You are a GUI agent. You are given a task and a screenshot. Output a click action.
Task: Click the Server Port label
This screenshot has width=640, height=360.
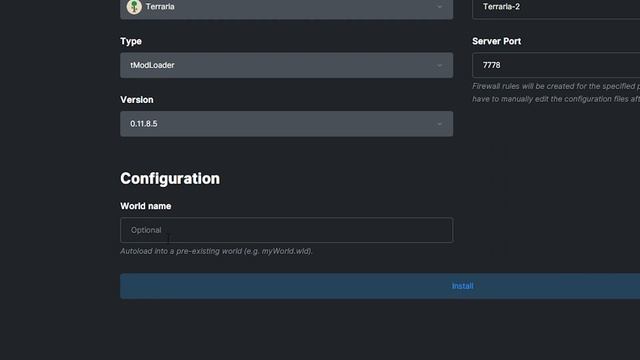(x=496, y=41)
